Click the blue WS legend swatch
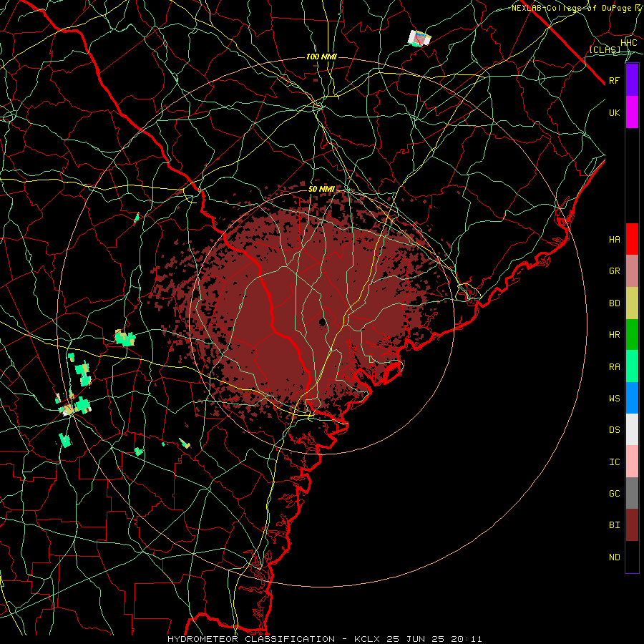The height and width of the screenshot is (644, 644). (x=632, y=398)
